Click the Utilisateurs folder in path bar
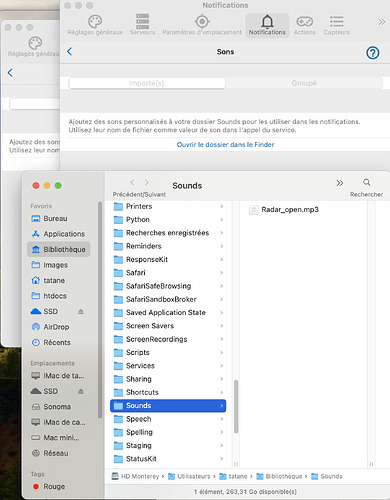The height and width of the screenshot is (500, 390). click(189, 476)
